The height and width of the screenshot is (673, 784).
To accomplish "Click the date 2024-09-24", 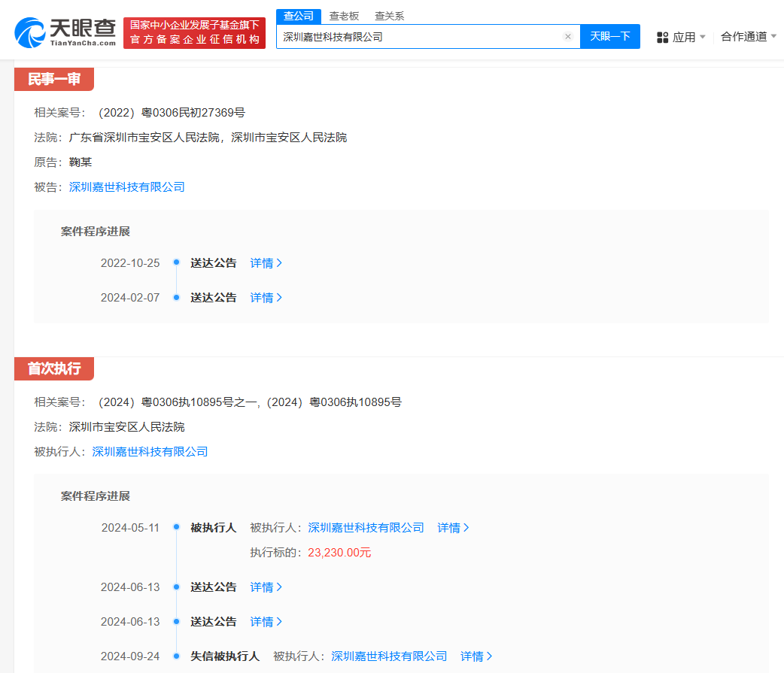I will [130, 656].
